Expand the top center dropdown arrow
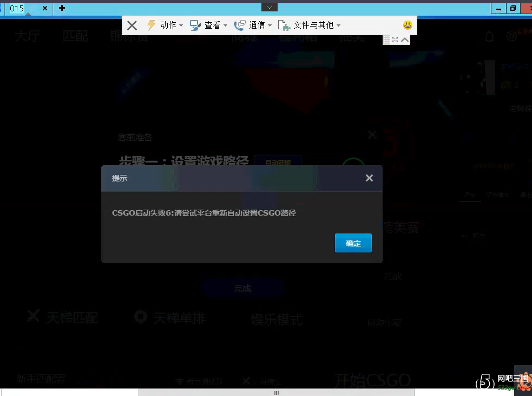The height and width of the screenshot is (396, 532). [270, 7]
